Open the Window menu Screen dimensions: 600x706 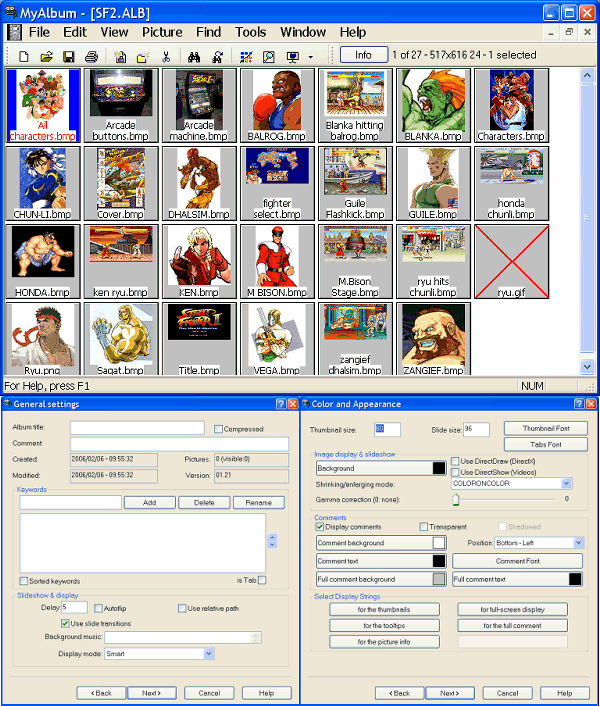pyautogui.click(x=303, y=32)
